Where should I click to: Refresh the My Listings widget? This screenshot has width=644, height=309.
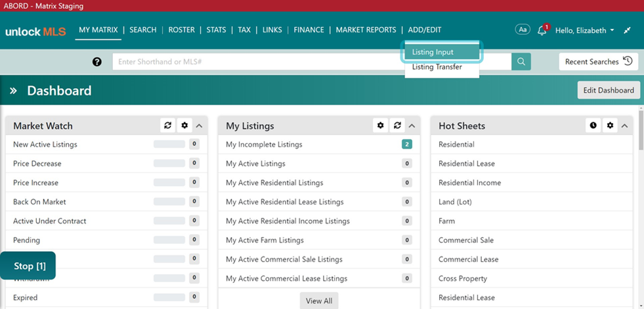[397, 126]
